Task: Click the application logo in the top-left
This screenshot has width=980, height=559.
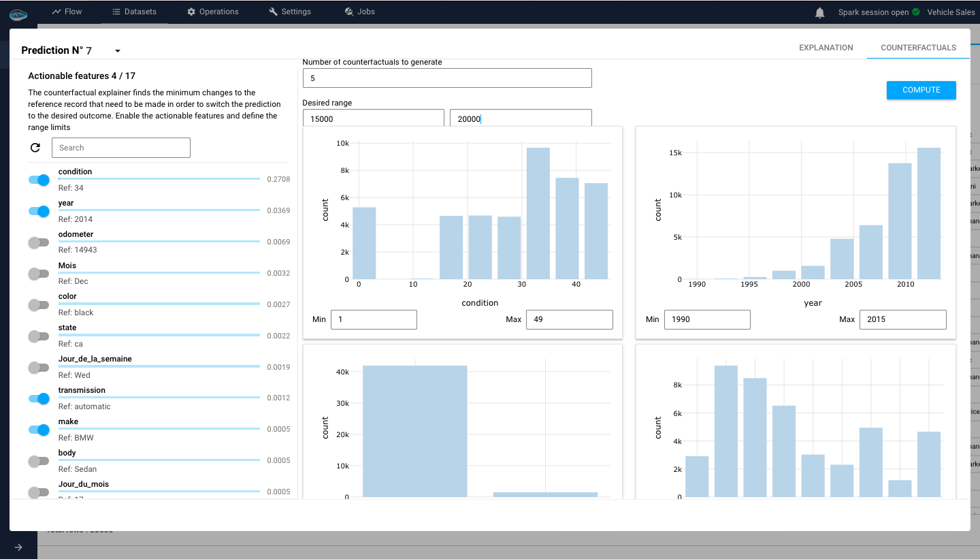Action: 18,14
